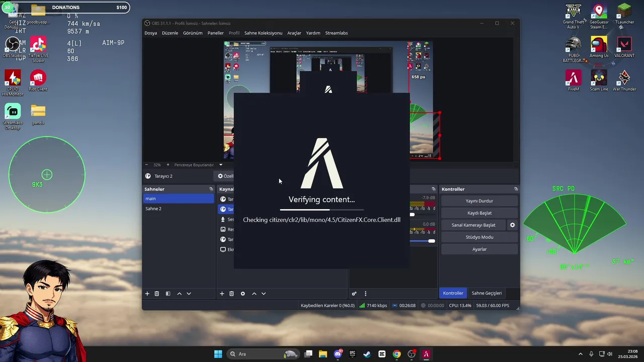Open Scam Line desktop shortcut
This screenshot has width=644, height=362.
pos(599,81)
